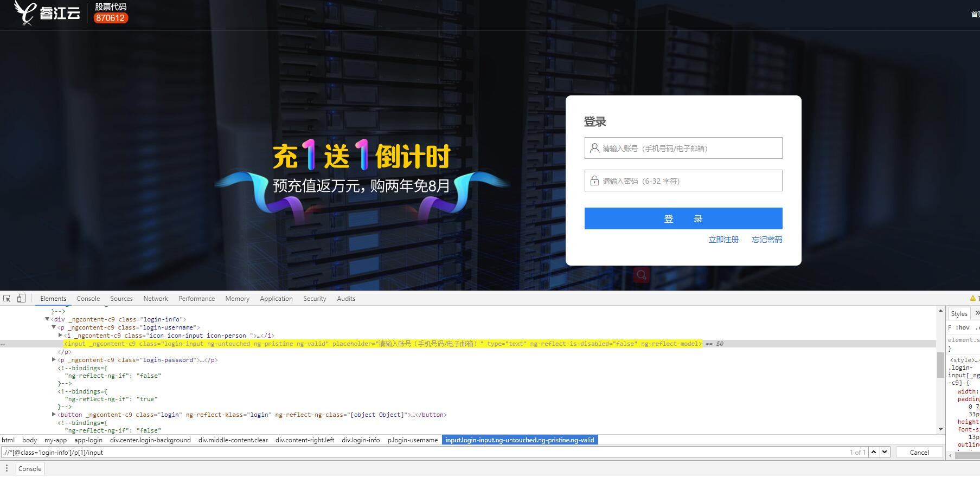Expand the button class login node

click(x=54, y=415)
